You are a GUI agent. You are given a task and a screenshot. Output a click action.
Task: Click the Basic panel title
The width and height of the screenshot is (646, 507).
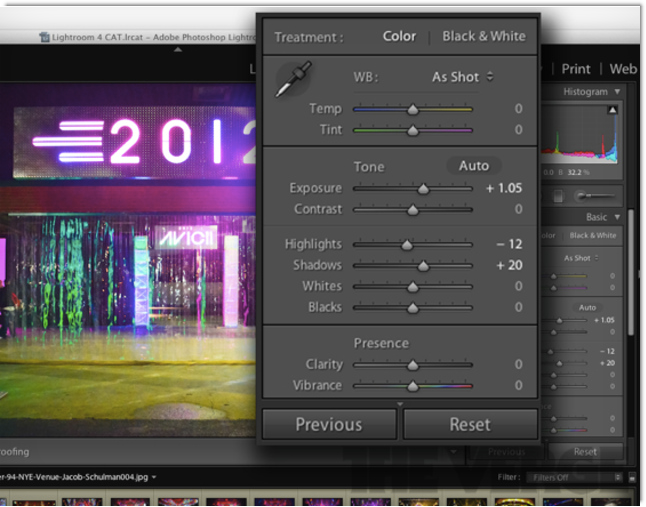click(596, 217)
